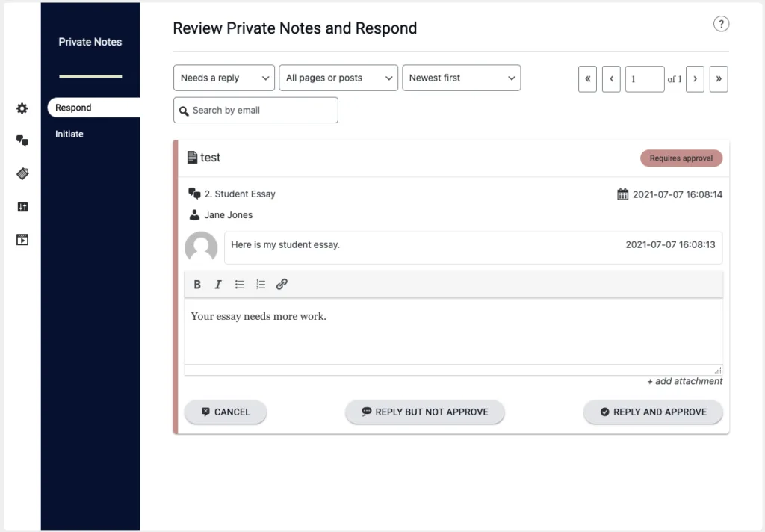Select the Respond sidebar tab

93,108
